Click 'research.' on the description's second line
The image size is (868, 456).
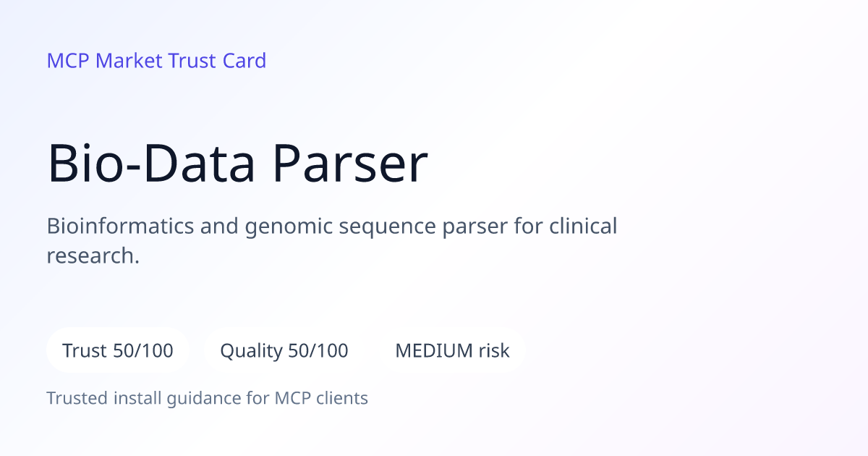click(x=93, y=256)
